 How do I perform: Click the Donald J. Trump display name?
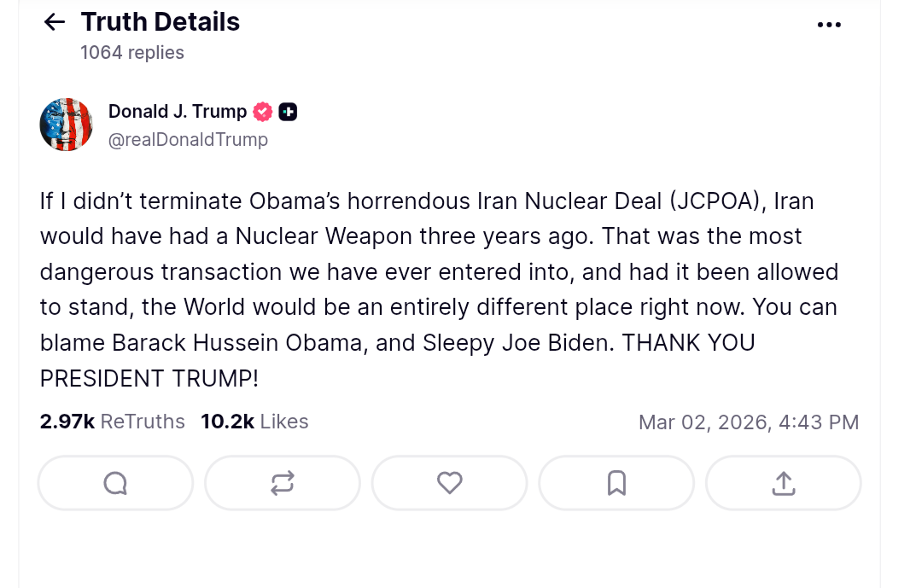(x=178, y=111)
